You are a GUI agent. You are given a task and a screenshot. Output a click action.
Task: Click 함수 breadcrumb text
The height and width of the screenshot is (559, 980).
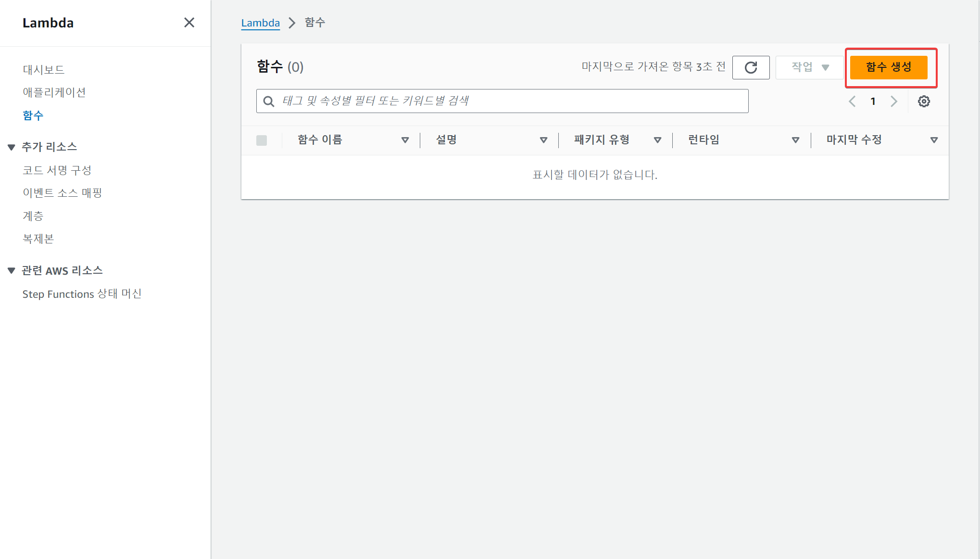[315, 23]
